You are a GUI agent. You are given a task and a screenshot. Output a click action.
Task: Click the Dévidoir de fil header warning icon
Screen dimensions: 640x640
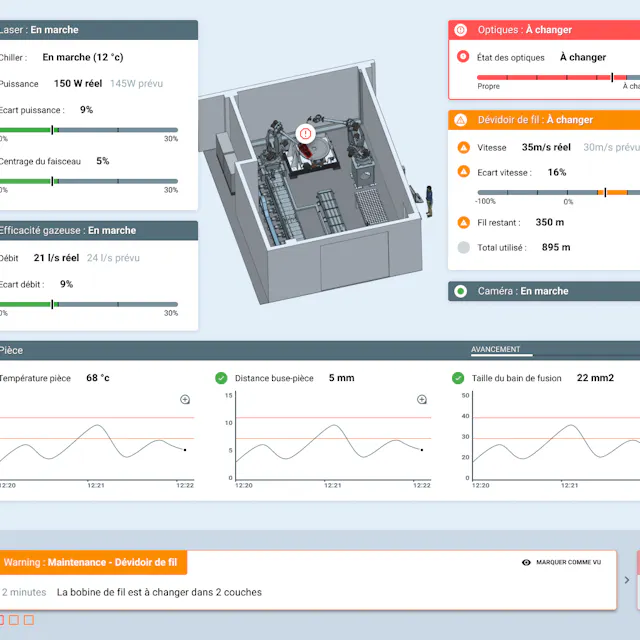461,120
